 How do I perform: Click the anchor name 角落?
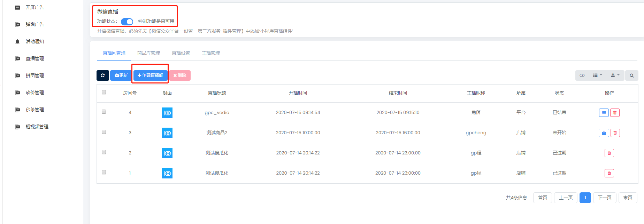coord(476,113)
